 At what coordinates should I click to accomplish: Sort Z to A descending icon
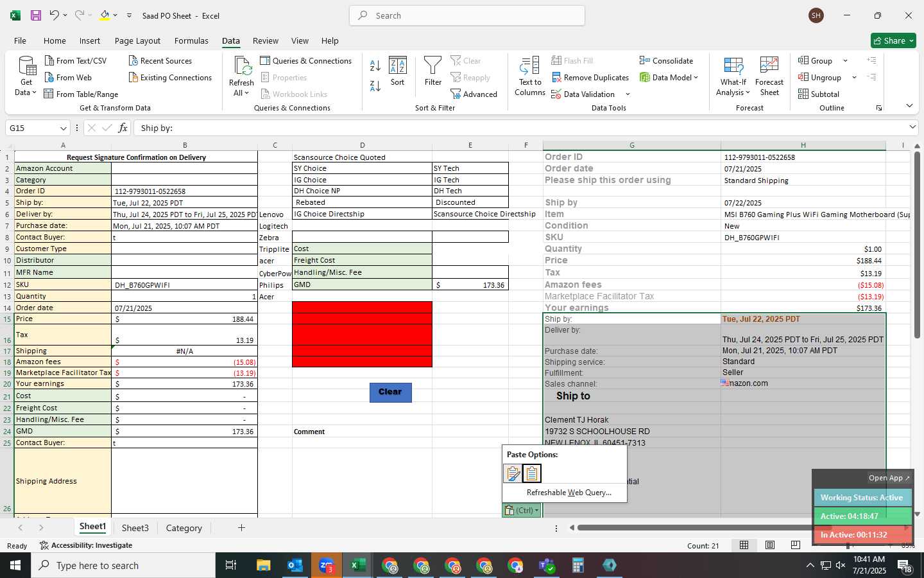click(375, 85)
